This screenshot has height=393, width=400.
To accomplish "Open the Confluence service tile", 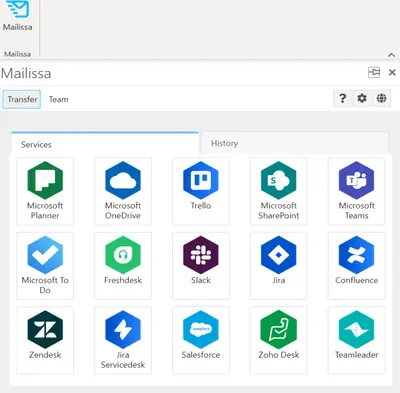I will pos(356,266).
